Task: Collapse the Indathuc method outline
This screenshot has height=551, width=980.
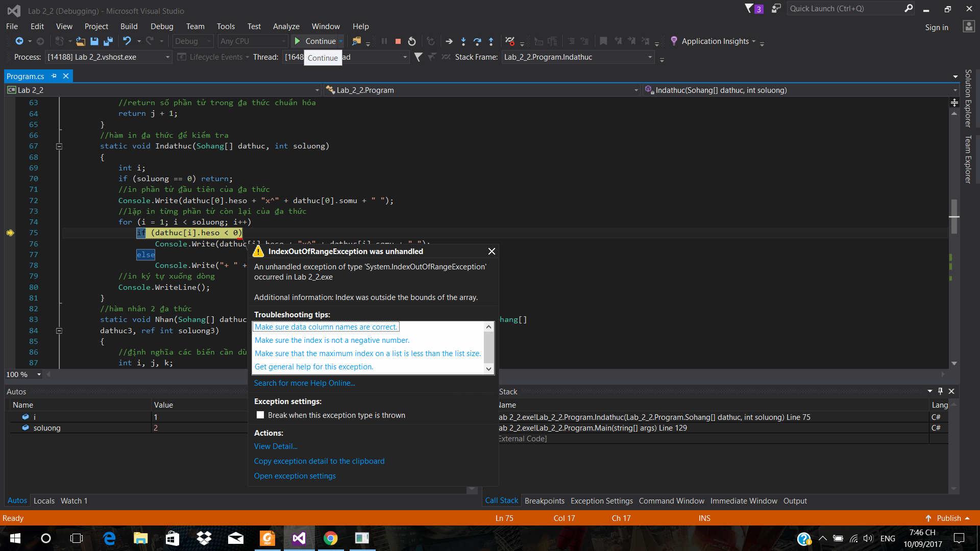Action: (x=59, y=146)
